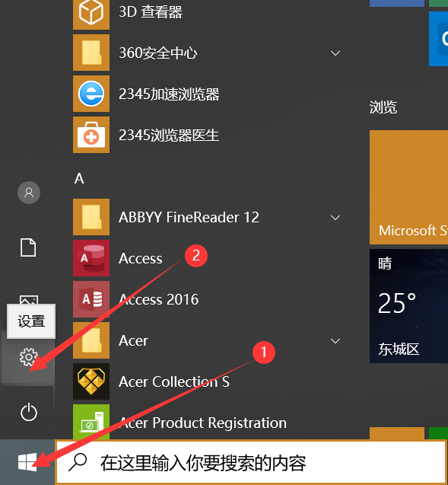Expand the ABBYY FineReader 12 chevron

tap(335, 218)
